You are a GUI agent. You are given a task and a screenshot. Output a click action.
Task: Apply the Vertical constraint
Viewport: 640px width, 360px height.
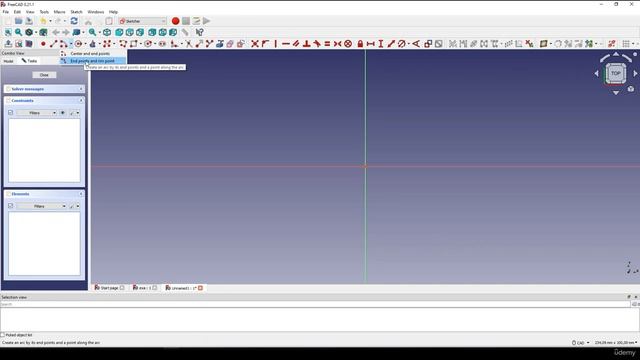click(276, 44)
